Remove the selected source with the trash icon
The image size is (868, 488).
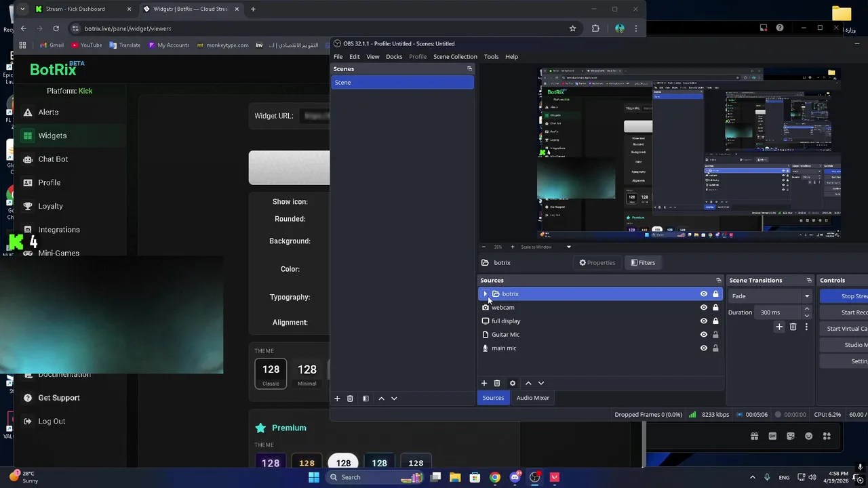(497, 383)
